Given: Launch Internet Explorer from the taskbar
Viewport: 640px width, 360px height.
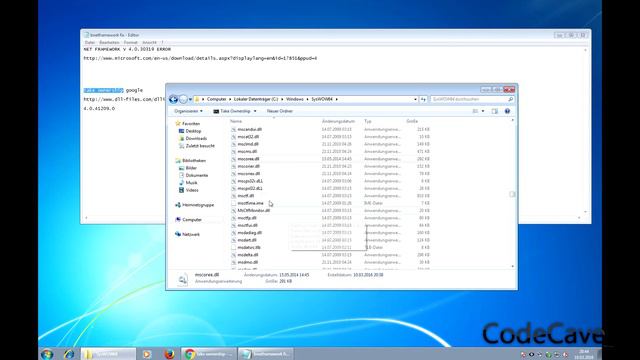Looking at the screenshot, I should coord(69,354).
